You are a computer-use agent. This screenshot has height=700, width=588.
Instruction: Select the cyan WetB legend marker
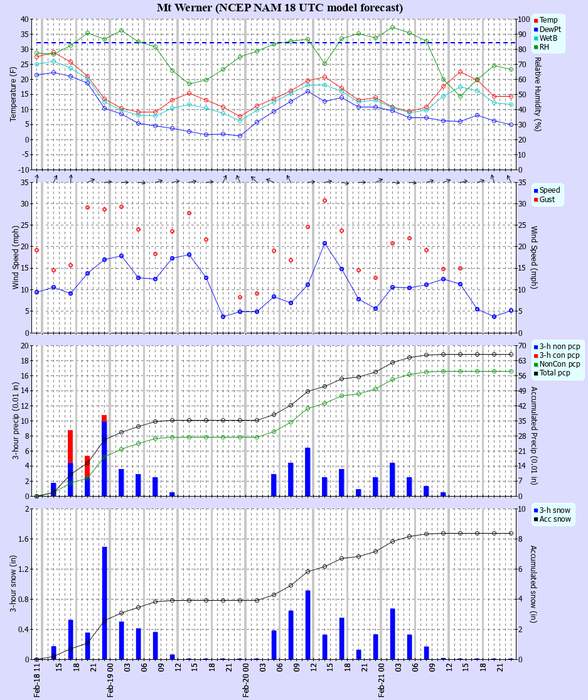(x=536, y=38)
